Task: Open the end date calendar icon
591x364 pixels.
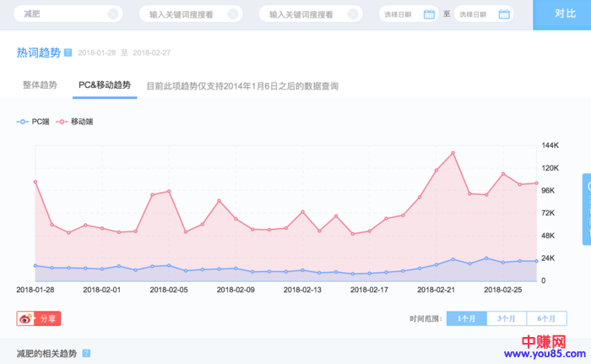Action: click(x=504, y=14)
